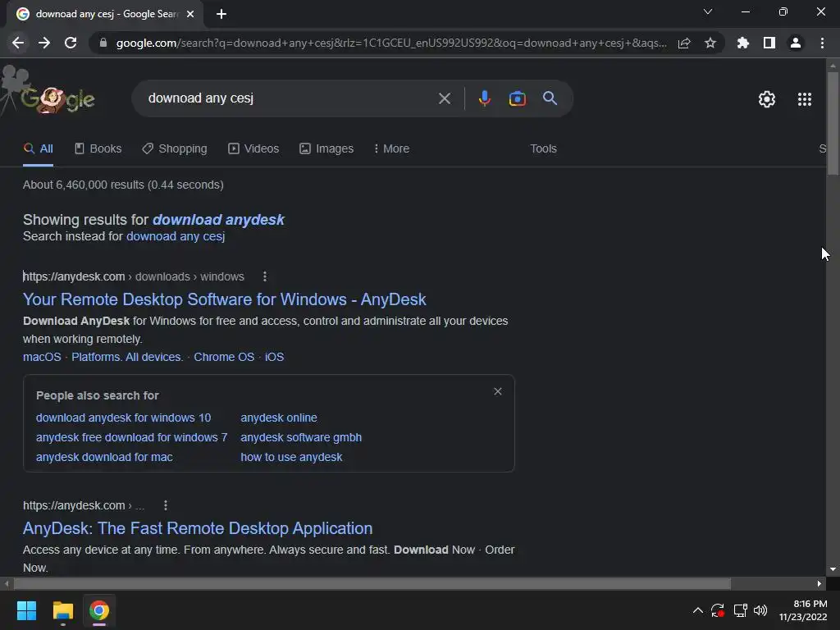
Task: Go forward in browser history
Action: tap(44, 43)
